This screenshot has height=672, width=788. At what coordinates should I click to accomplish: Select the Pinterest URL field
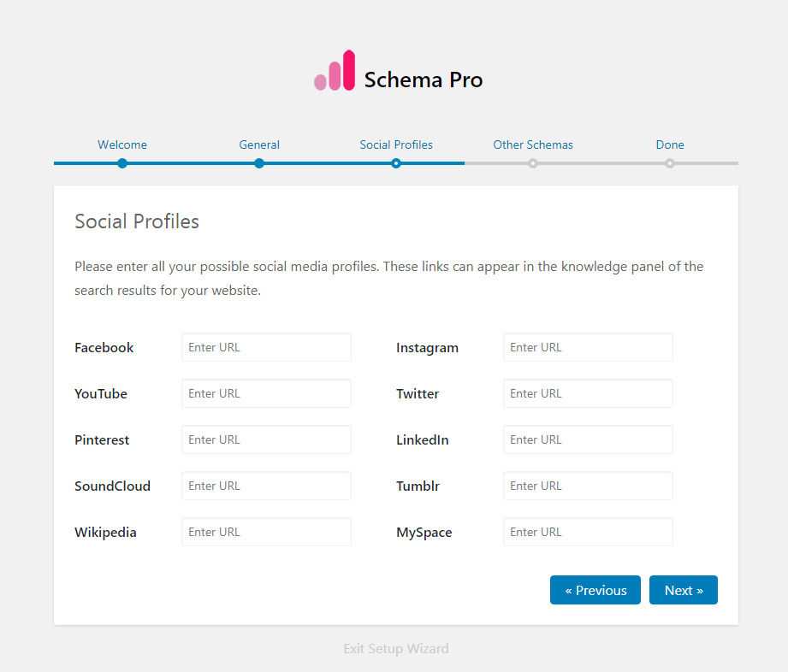[x=266, y=440]
